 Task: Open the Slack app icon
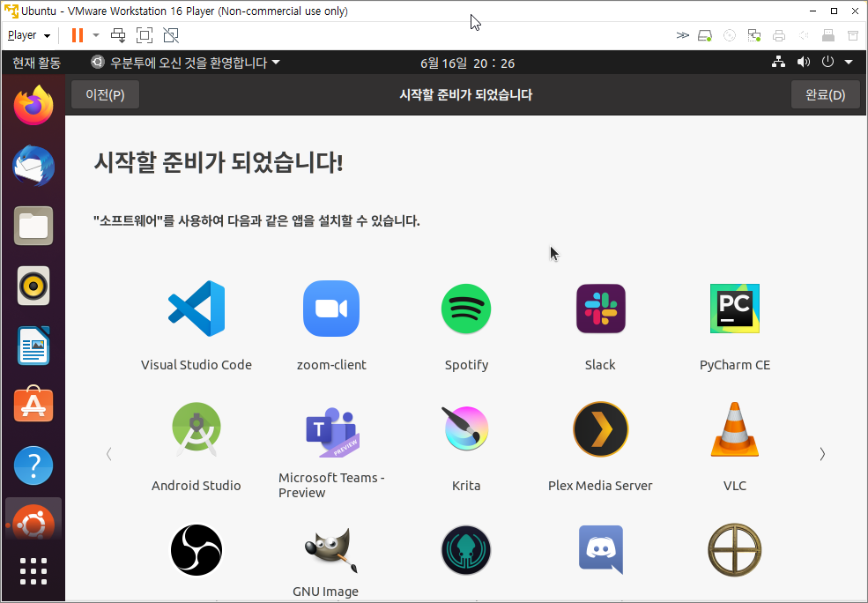click(x=601, y=309)
